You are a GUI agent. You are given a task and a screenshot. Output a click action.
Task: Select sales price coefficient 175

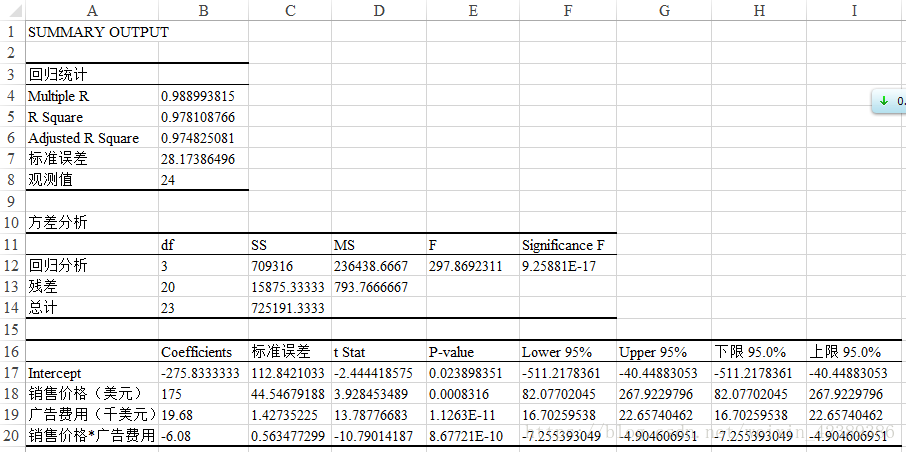[x=203, y=394]
